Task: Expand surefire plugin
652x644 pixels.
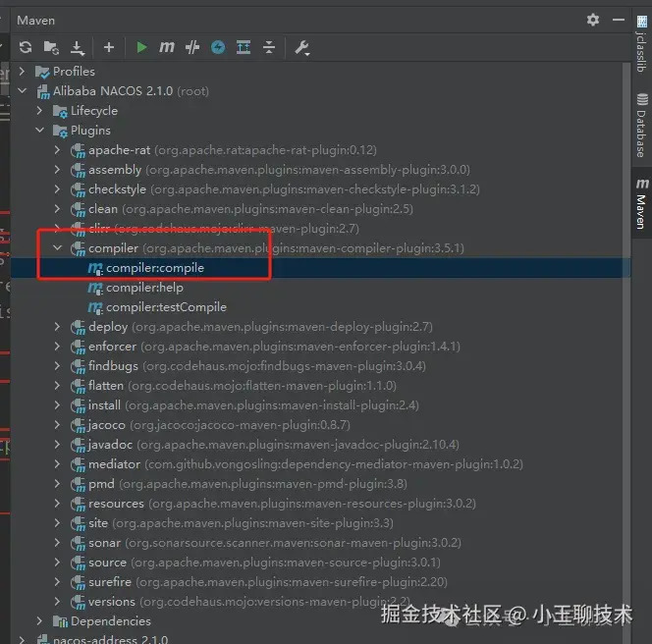Action: 57,582
